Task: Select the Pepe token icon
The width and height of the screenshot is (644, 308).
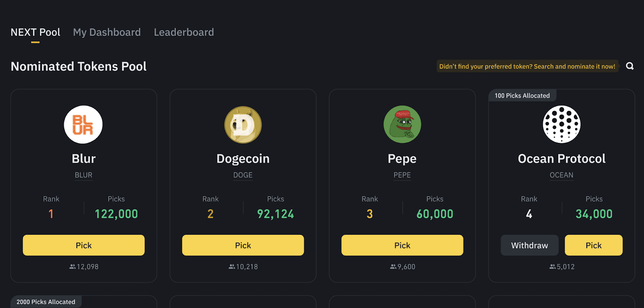Action: point(402,125)
